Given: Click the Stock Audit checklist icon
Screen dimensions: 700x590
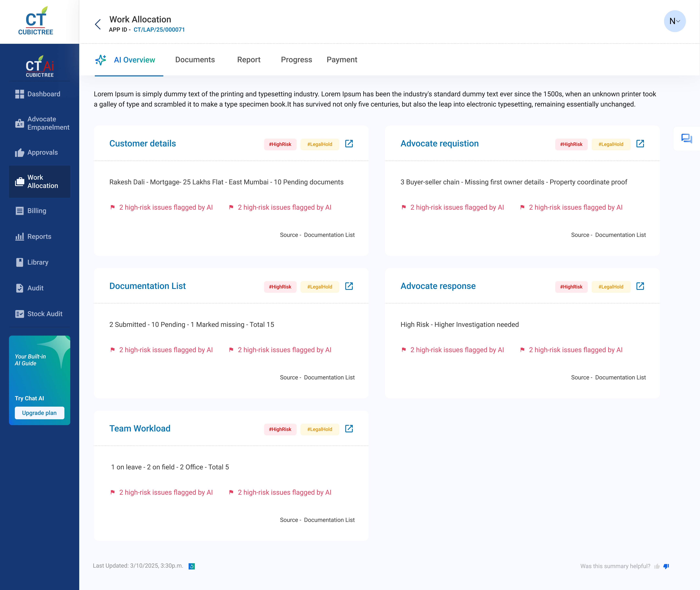Looking at the screenshot, I should tap(20, 314).
